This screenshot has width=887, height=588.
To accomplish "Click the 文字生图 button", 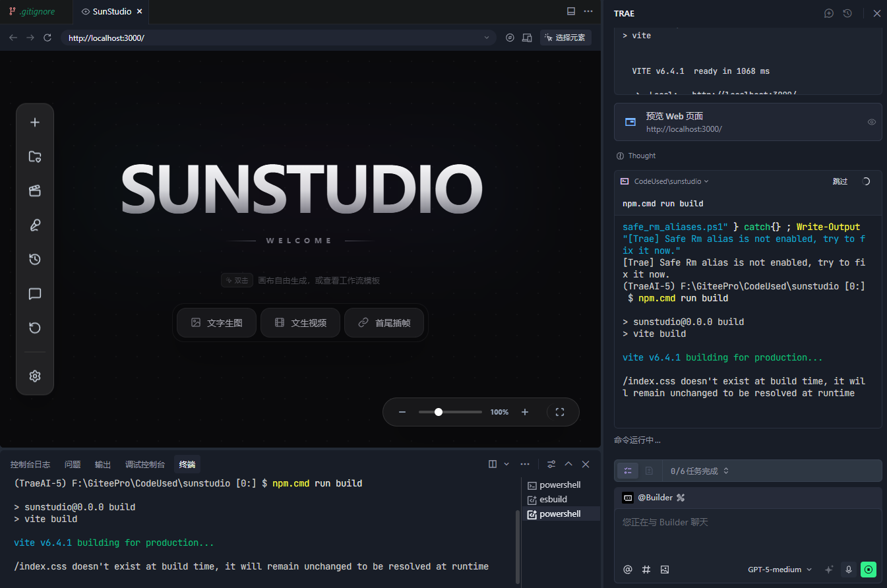I will tap(216, 323).
